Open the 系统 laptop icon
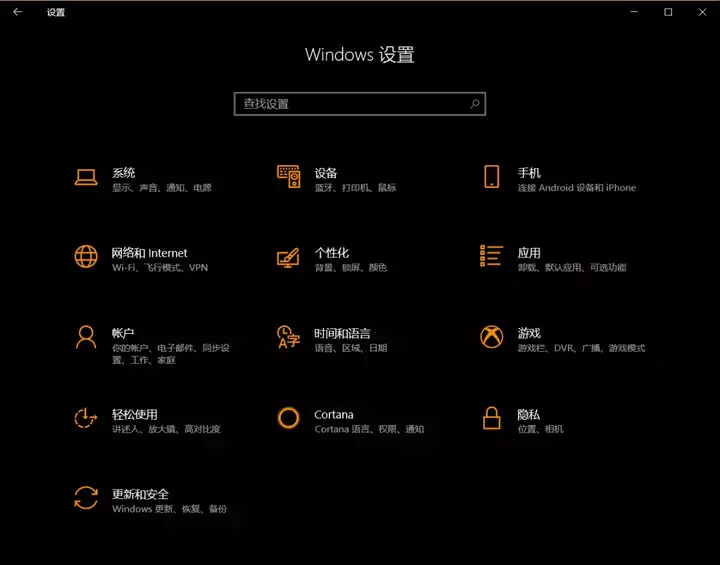The image size is (720, 565). click(x=86, y=177)
